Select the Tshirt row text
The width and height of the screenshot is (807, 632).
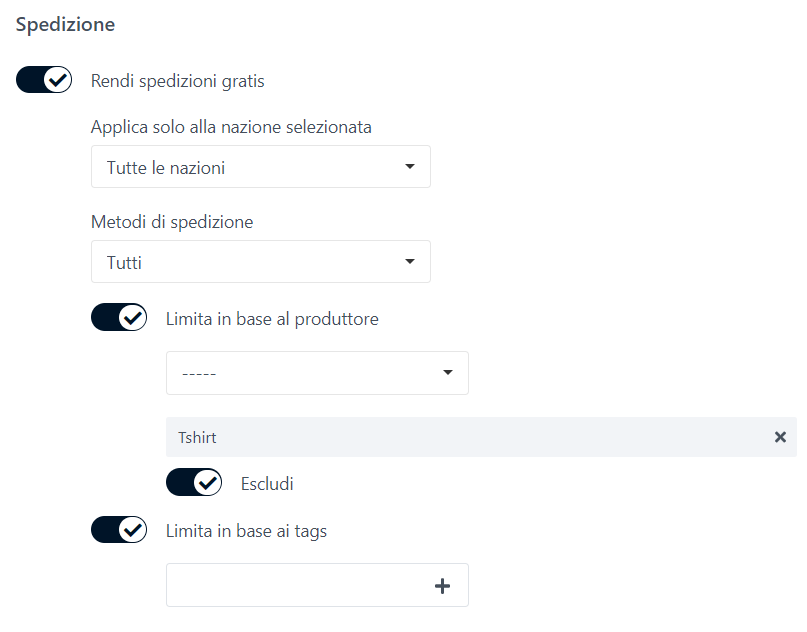(197, 437)
